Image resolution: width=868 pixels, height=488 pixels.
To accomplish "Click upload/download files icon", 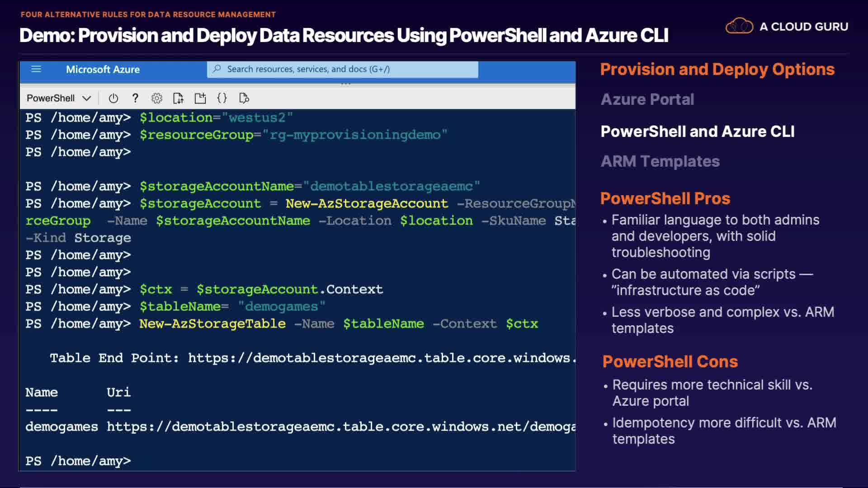I will coord(178,98).
